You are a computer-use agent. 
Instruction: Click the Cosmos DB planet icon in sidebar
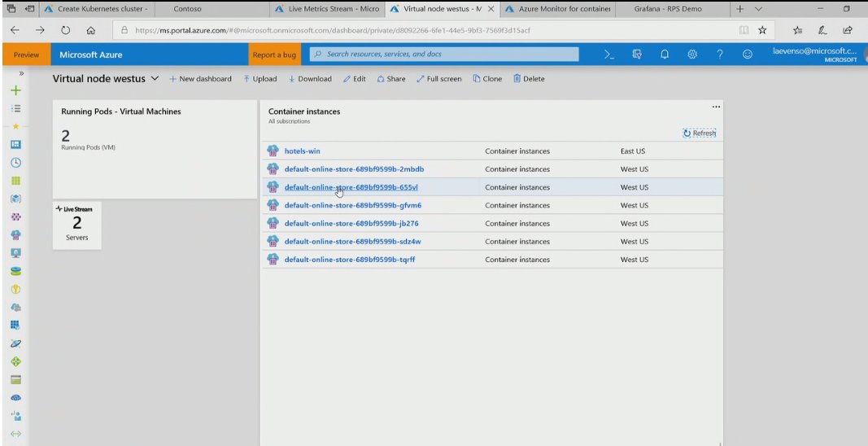[16, 343]
